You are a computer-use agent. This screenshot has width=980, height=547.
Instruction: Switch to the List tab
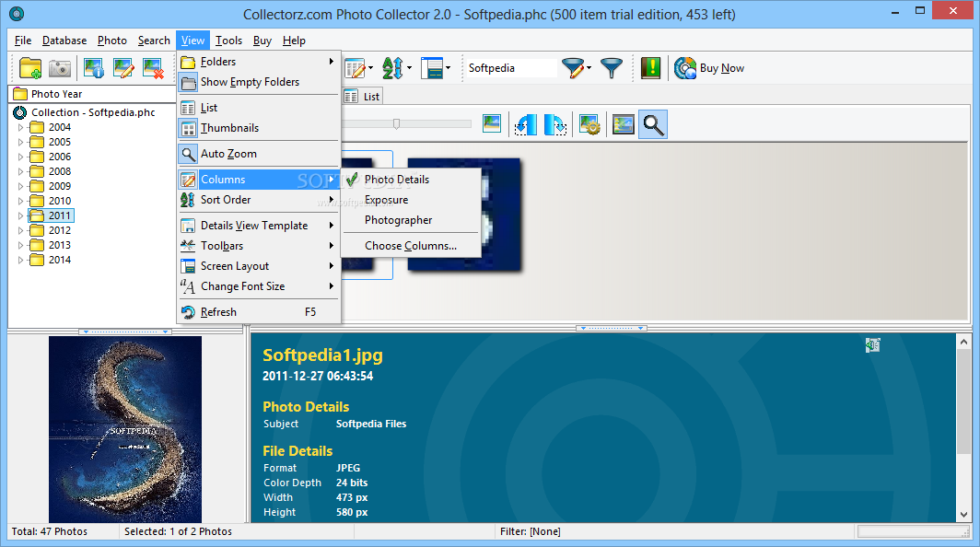[363, 97]
